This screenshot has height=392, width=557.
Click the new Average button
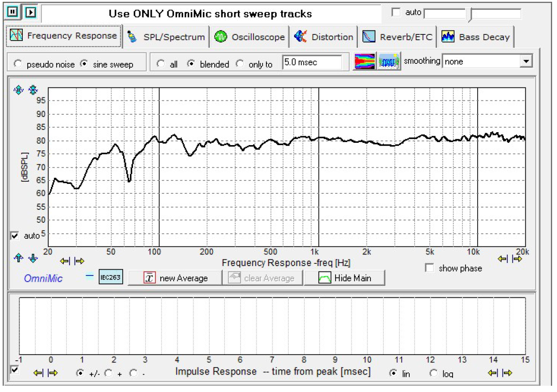click(x=175, y=278)
